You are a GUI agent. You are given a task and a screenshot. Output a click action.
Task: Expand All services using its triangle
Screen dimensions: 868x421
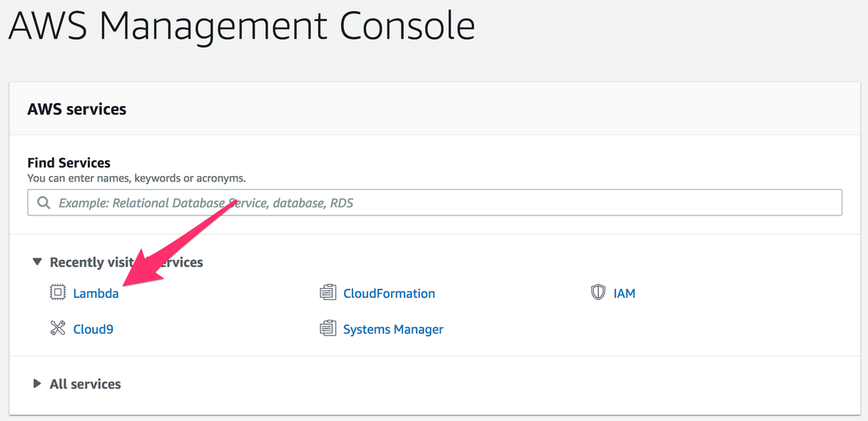(36, 384)
